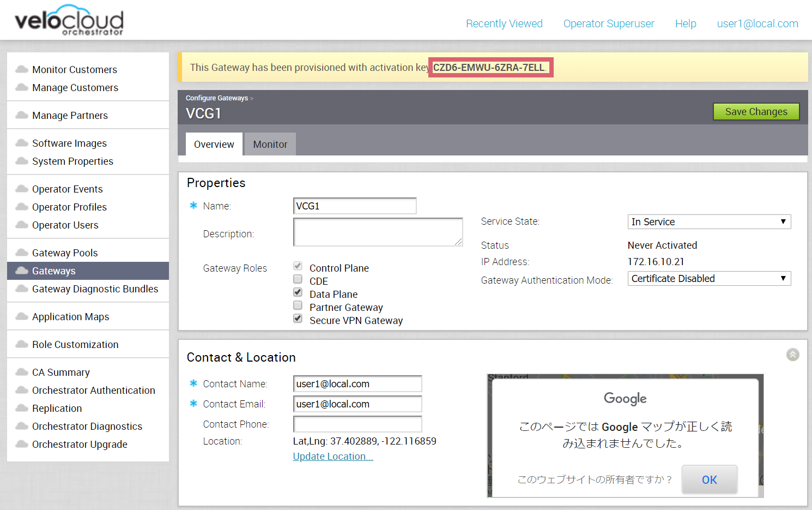
Task: Tick the Partner Gateway checkbox
Action: click(298, 305)
